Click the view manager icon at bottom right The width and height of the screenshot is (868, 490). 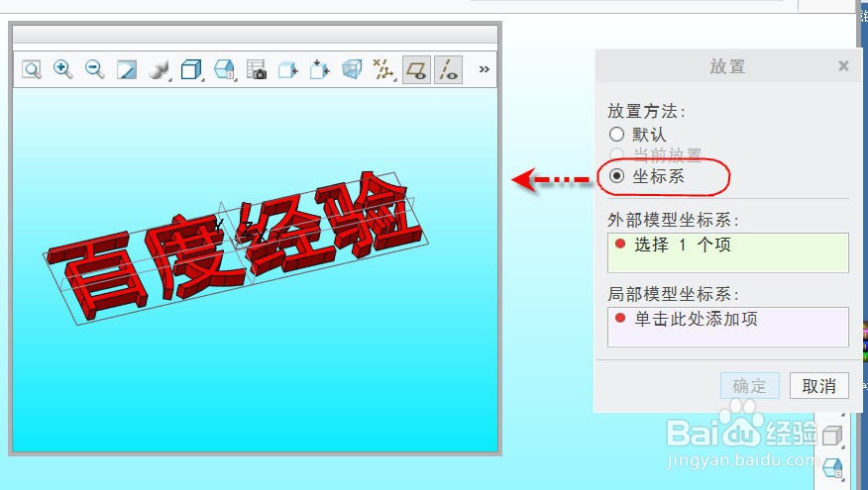[x=832, y=468]
